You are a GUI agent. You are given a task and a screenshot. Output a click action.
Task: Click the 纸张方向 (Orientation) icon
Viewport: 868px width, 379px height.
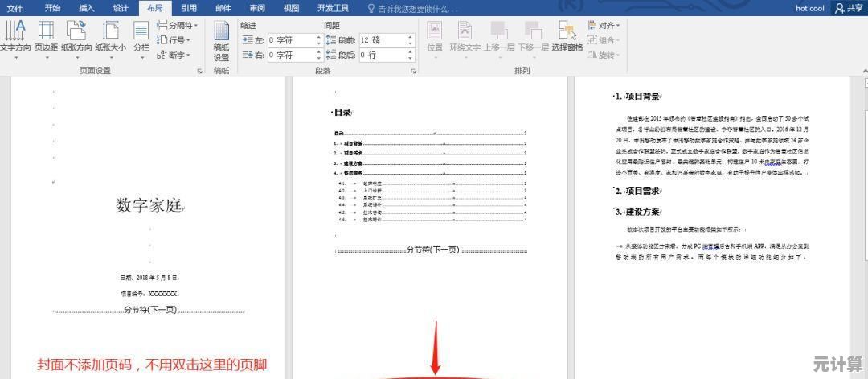[77, 36]
